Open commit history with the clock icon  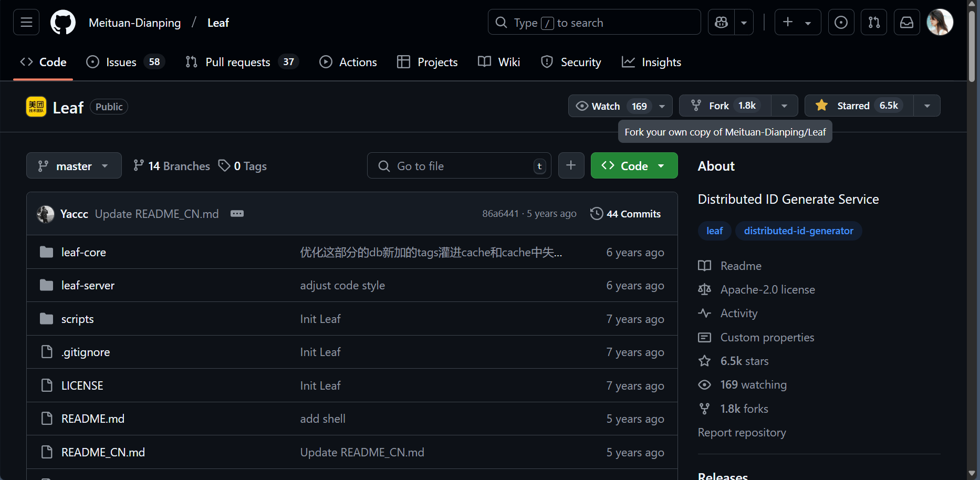pyautogui.click(x=597, y=214)
